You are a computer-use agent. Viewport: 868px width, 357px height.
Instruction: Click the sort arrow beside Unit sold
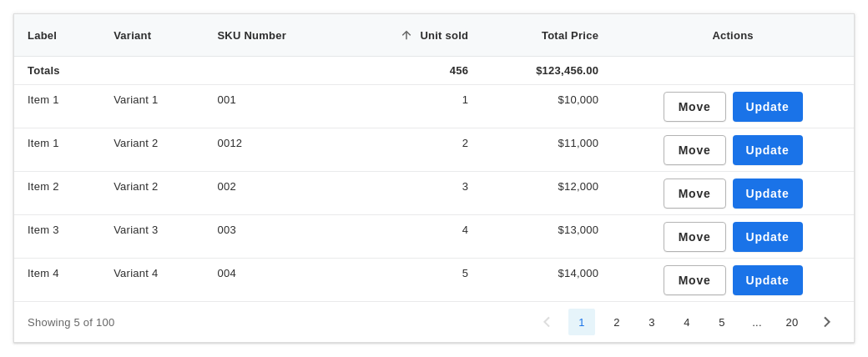pyautogui.click(x=406, y=35)
